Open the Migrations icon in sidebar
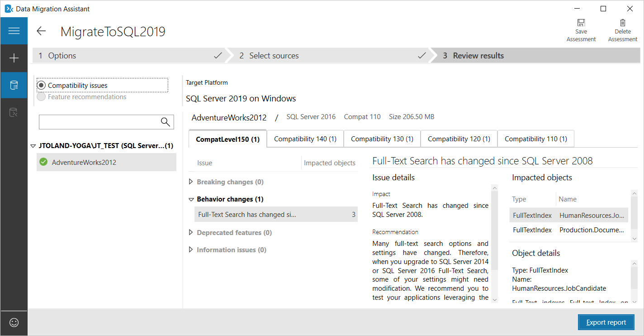Screen dimensions: 644x336 (14, 112)
